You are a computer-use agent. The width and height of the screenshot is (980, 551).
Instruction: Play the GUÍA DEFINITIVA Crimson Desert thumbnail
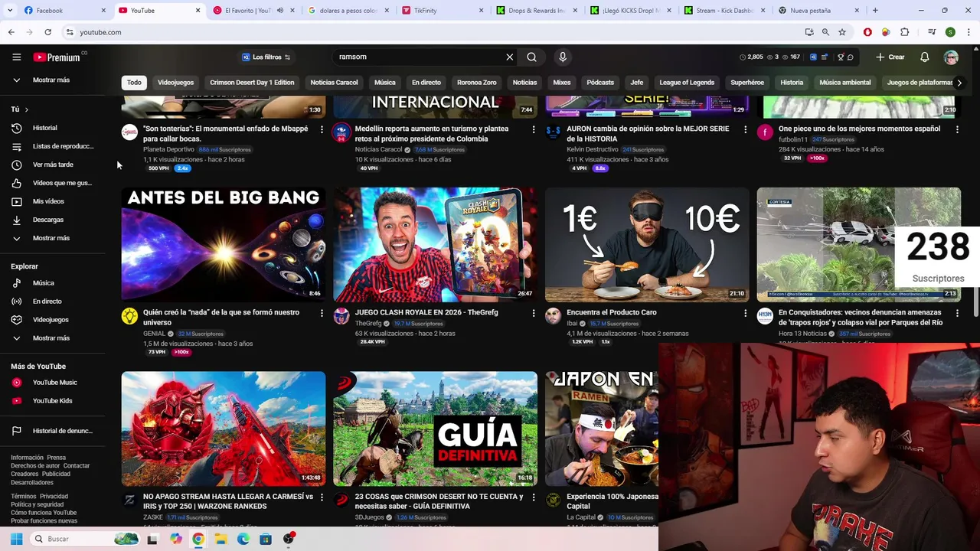(435, 429)
